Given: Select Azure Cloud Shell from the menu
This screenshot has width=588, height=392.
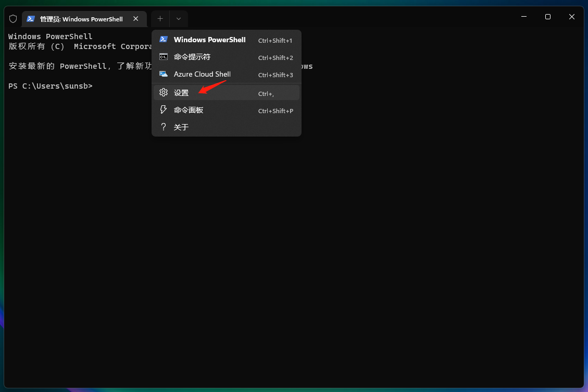Looking at the screenshot, I should [x=202, y=75].
